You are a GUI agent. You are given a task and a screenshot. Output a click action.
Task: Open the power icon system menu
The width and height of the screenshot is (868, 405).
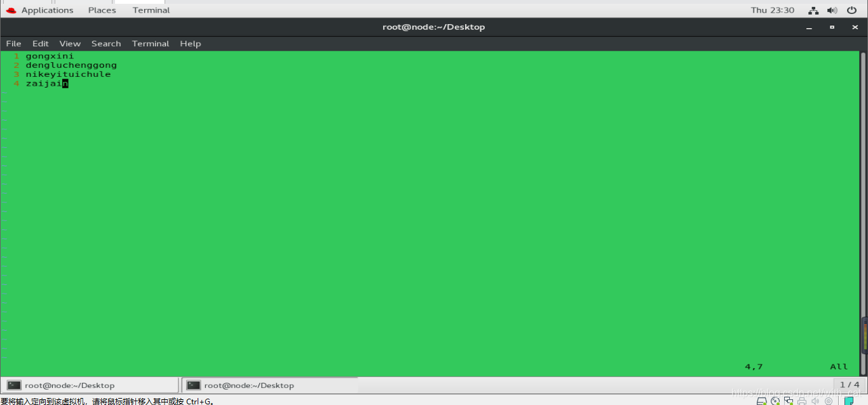point(851,10)
